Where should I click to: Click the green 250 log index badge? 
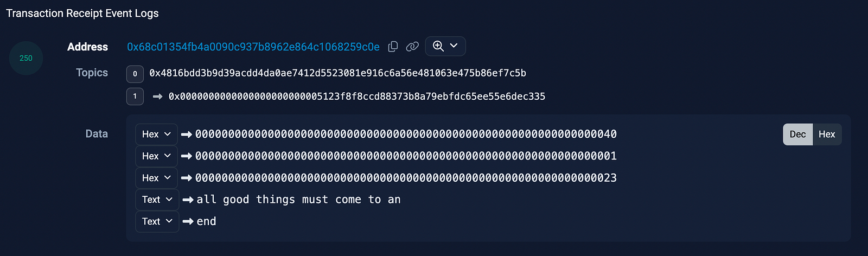pos(26,58)
